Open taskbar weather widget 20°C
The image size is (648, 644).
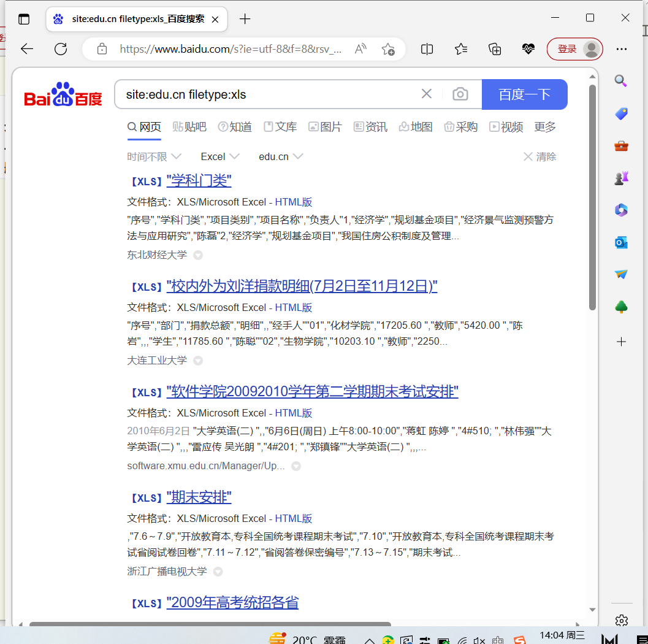[307, 640]
